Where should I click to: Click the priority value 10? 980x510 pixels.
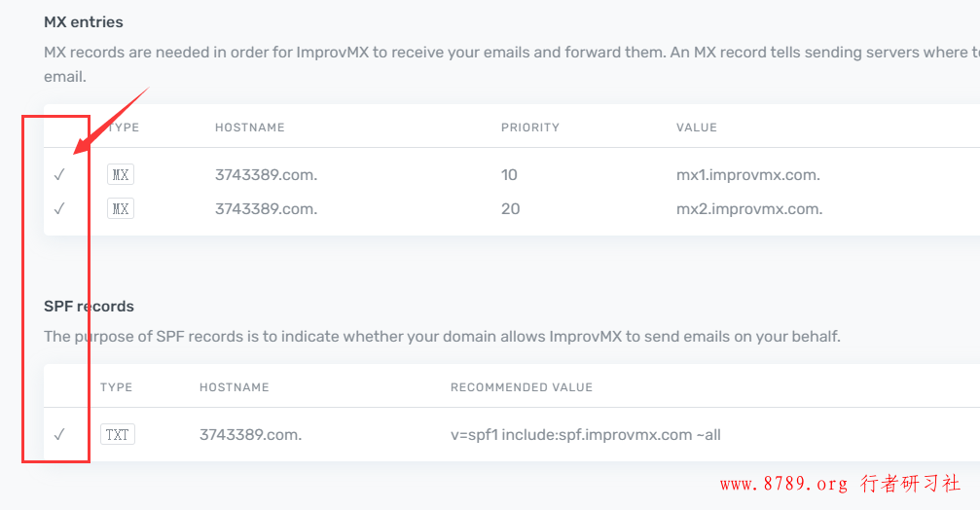pyautogui.click(x=509, y=175)
